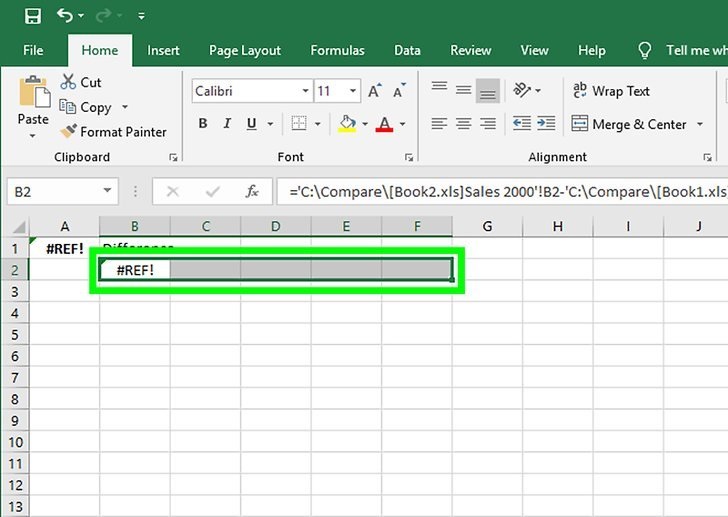Increase font size with larger A icon
Screen dimensions: 728x517
point(374,91)
